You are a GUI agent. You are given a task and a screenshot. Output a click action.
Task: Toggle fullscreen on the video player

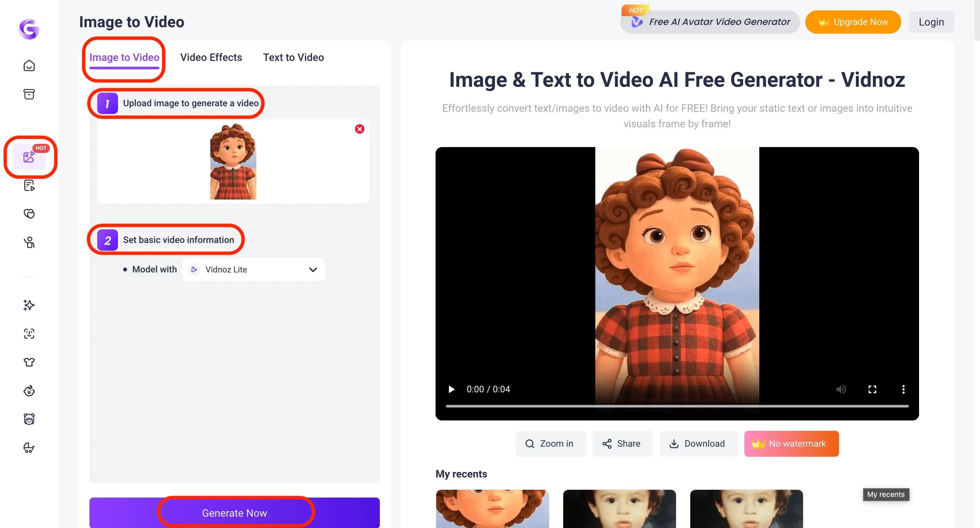pos(872,389)
